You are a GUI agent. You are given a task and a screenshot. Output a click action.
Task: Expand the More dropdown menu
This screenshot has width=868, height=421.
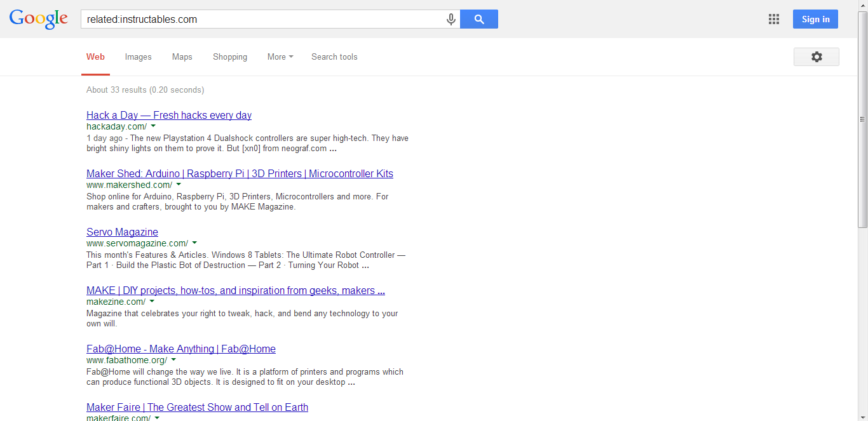(x=280, y=57)
